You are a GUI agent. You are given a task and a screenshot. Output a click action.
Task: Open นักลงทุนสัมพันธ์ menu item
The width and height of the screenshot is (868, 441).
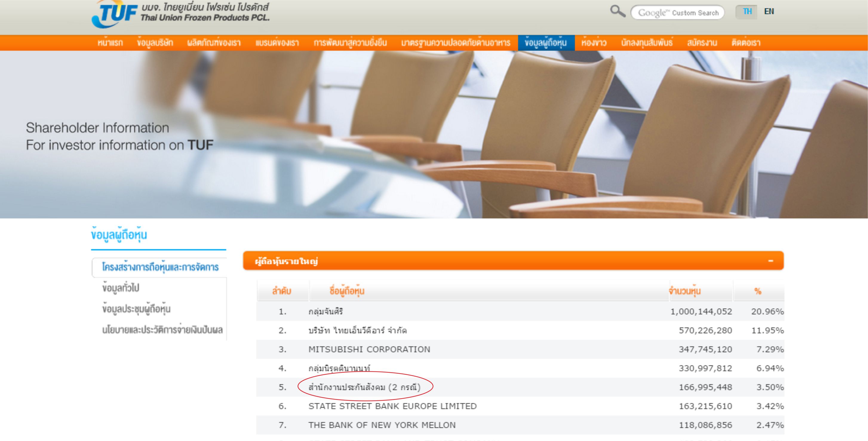pos(647,43)
